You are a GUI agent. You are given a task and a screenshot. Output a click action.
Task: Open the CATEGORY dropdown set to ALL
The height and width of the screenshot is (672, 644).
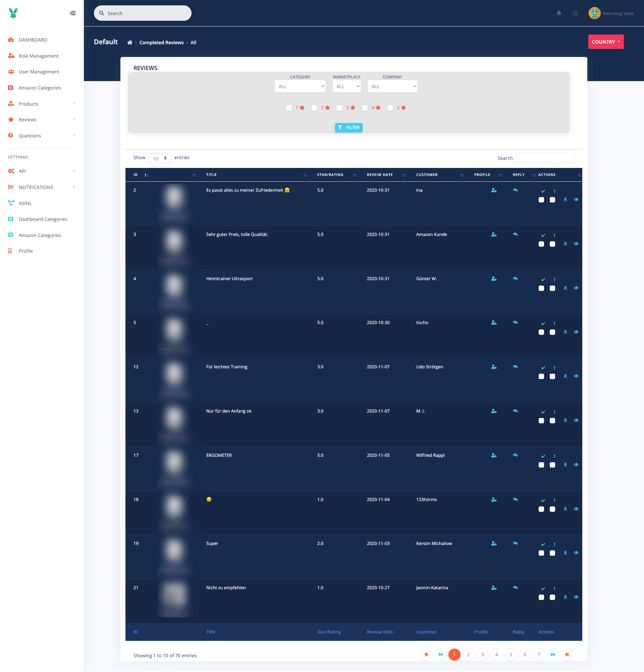point(300,86)
